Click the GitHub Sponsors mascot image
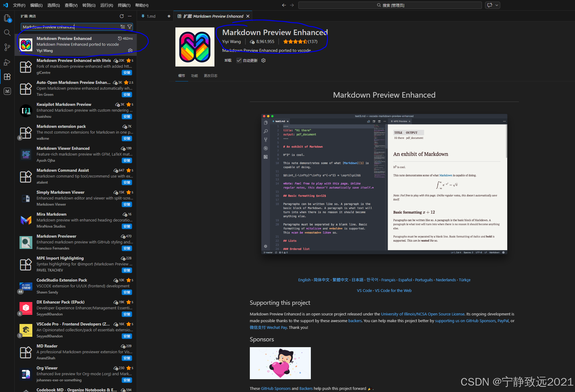 (280, 363)
